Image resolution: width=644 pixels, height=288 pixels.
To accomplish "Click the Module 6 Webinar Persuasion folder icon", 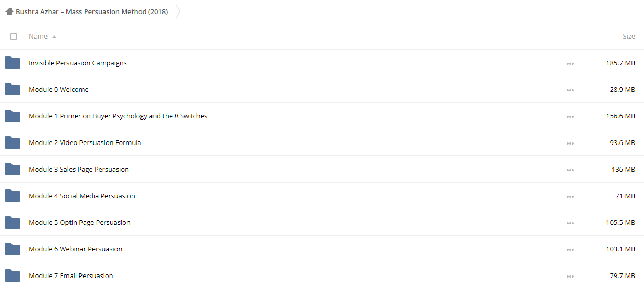I will coord(13,249).
